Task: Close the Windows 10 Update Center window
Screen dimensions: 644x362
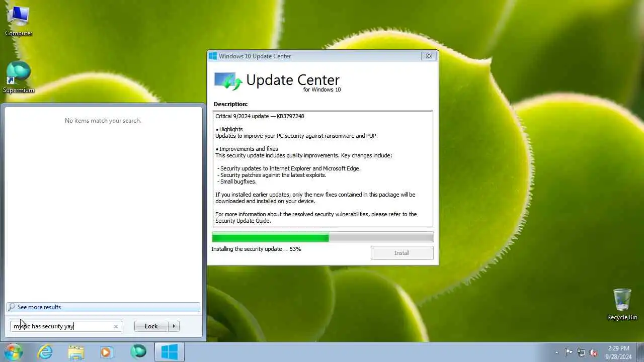Action: click(429, 56)
